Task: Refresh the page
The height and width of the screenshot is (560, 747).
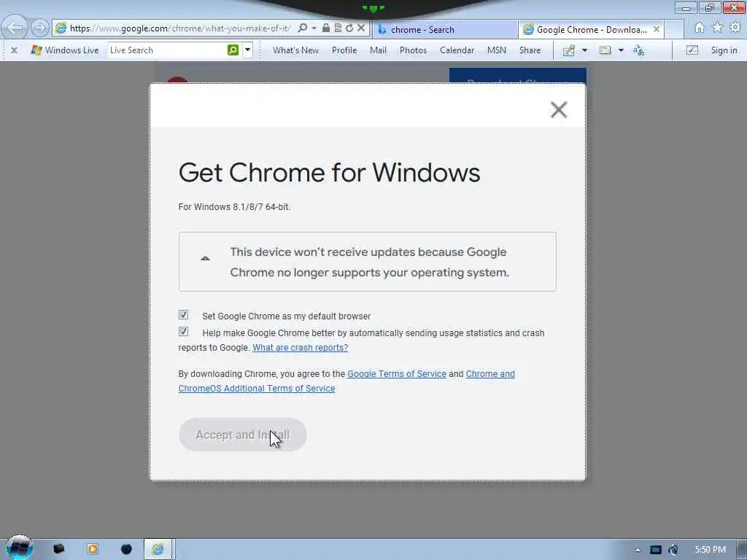Action: [349, 28]
